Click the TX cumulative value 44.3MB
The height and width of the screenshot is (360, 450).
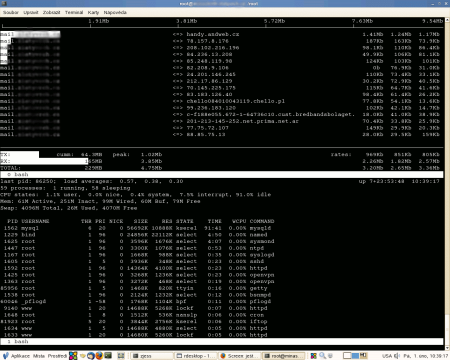pos(92,154)
